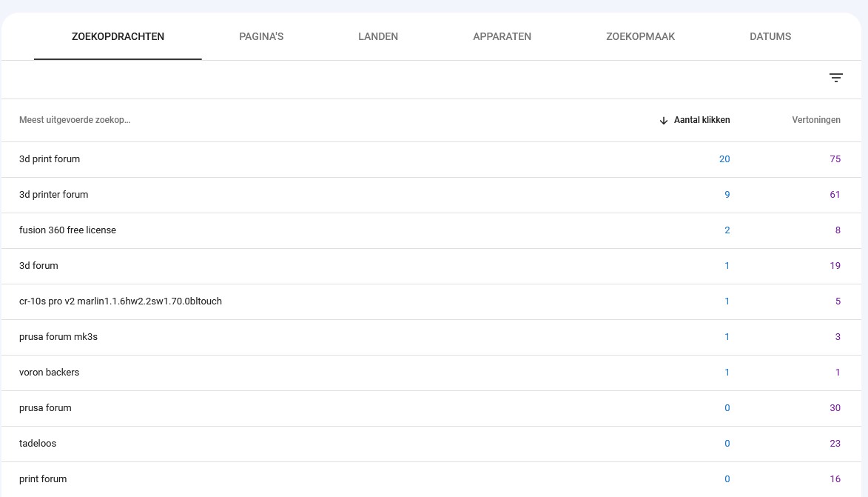868x497 pixels.
Task: Open the '3d forum' query row
Action: pos(38,266)
